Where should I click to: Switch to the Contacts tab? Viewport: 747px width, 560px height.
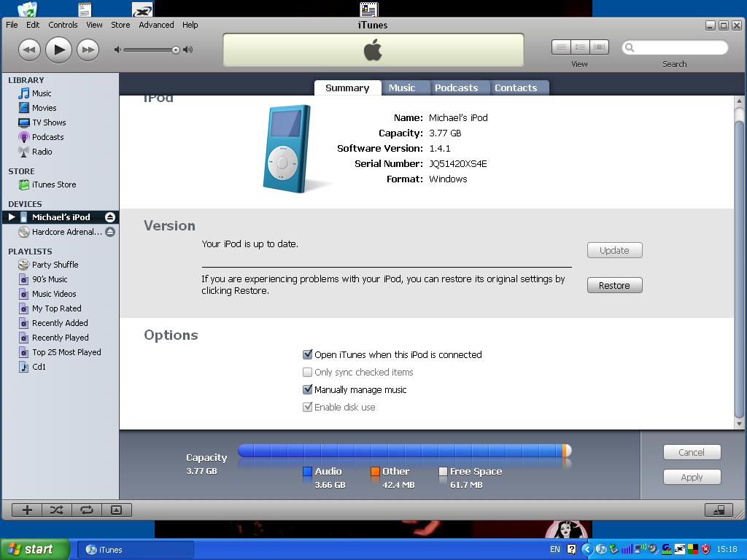point(516,87)
